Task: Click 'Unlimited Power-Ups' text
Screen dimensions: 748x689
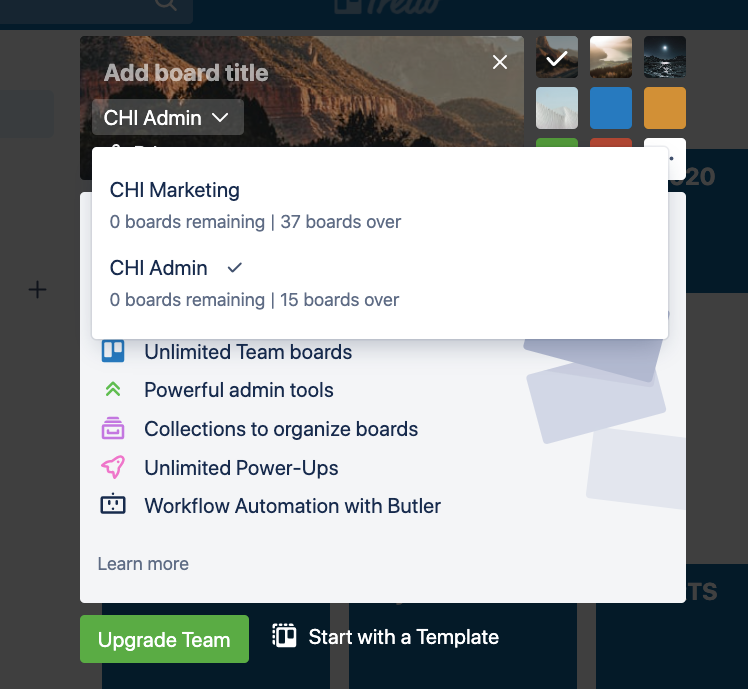Action: pos(241,468)
